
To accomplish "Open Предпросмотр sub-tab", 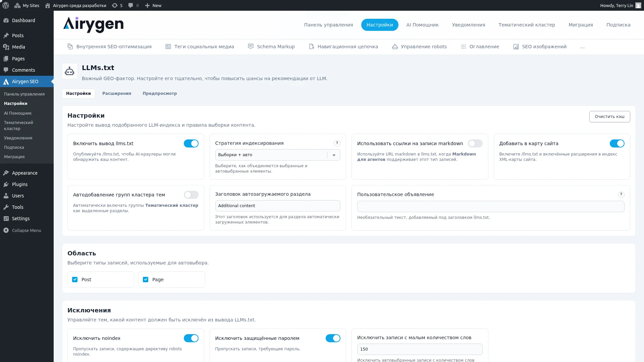I will (x=160, y=94).
